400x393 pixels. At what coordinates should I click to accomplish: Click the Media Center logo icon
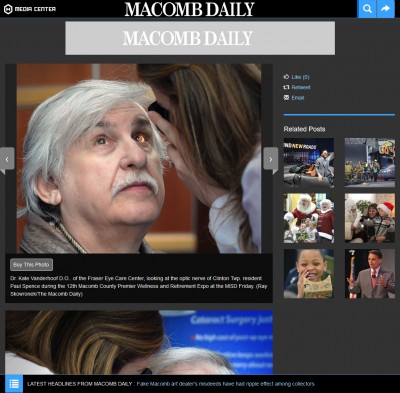8,9
